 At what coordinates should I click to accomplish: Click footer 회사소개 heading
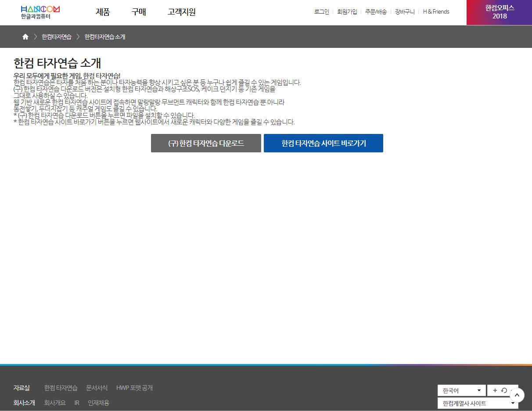(x=24, y=403)
